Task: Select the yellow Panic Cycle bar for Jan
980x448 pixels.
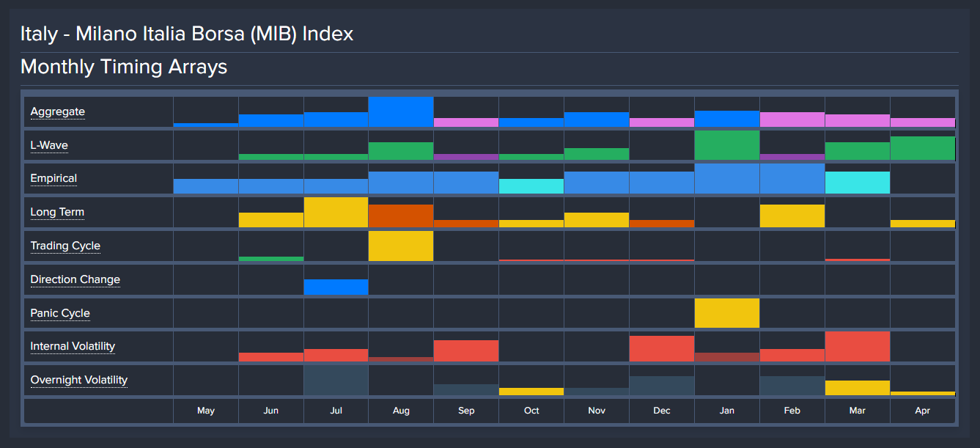Action: tap(727, 313)
